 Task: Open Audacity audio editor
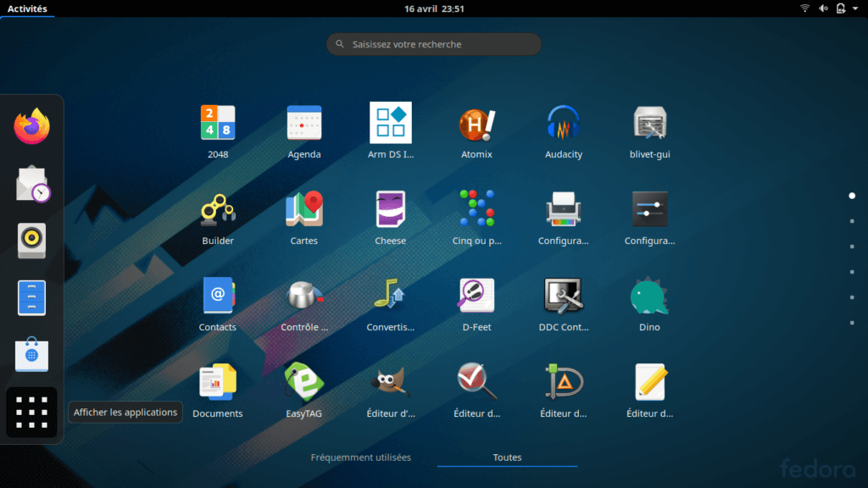(563, 123)
